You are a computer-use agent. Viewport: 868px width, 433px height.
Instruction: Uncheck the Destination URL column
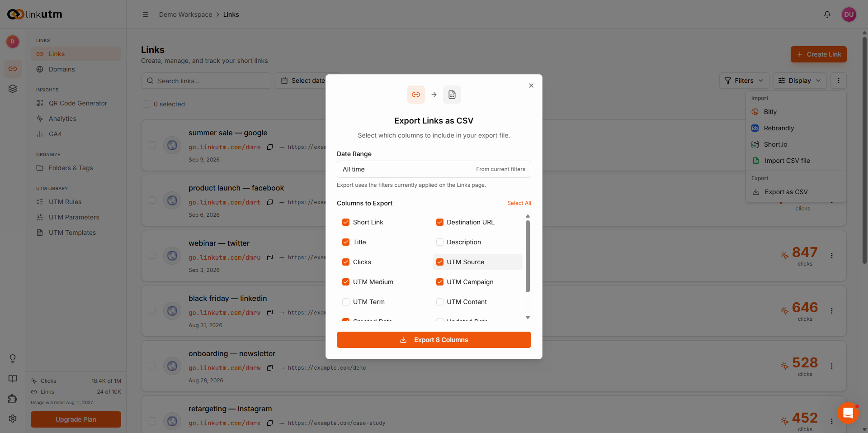pyautogui.click(x=440, y=222)
